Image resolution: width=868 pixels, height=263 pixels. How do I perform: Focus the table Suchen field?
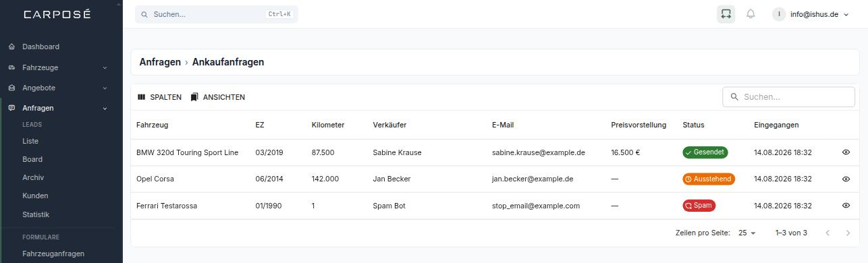[788, 97]
